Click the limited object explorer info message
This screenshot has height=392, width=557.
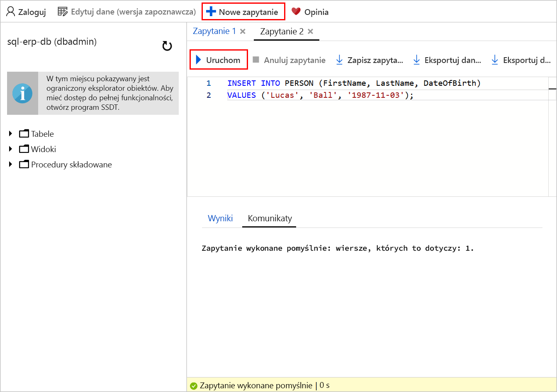coord(110,93)
